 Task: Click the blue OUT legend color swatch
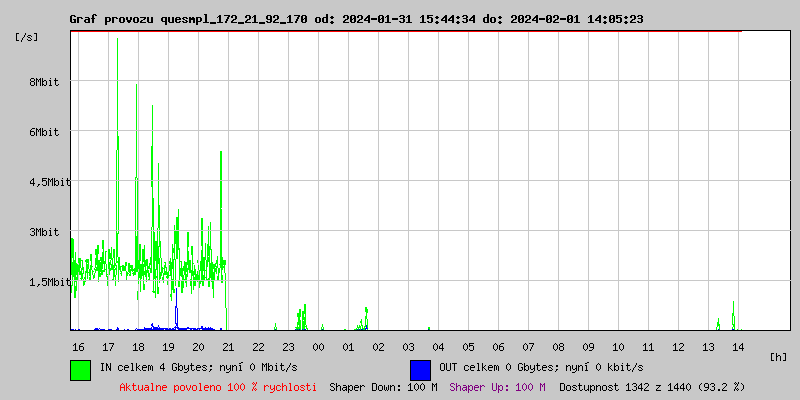click(420, 369)
